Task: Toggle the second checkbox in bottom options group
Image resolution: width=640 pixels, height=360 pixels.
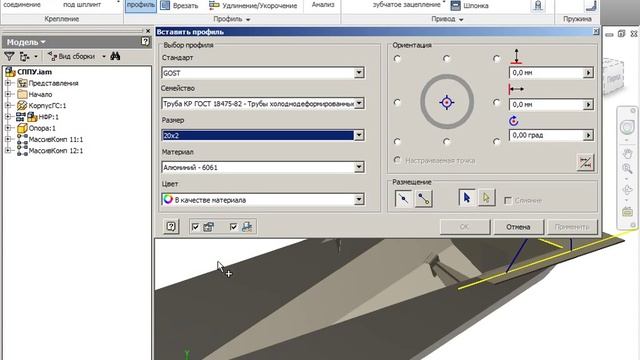Action: click(x=233, y=227)
